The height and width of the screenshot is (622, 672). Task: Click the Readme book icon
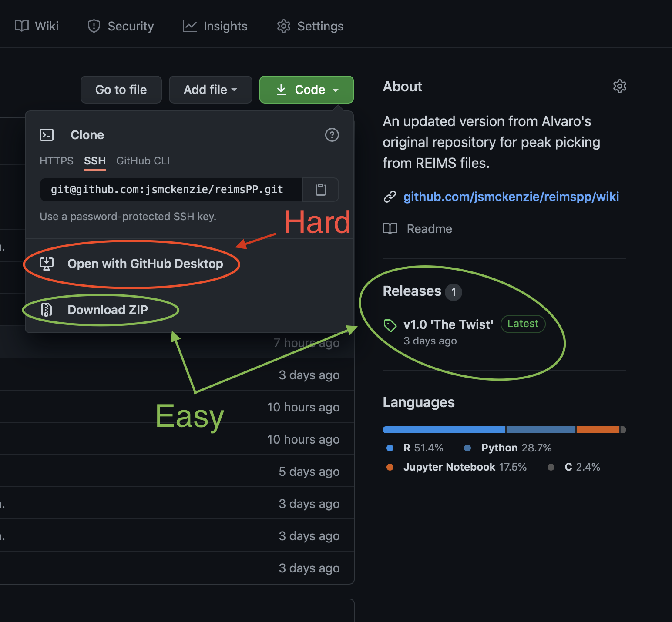[x=390, y=228]
